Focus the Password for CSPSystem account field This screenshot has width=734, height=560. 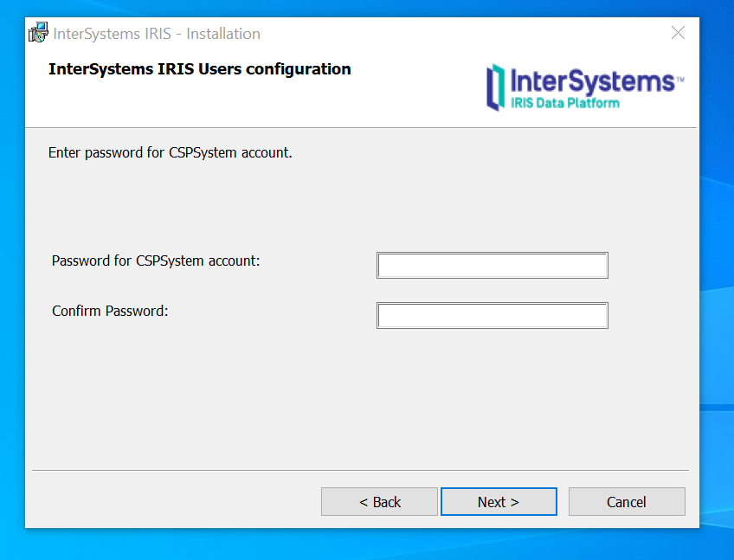point(492,265)
